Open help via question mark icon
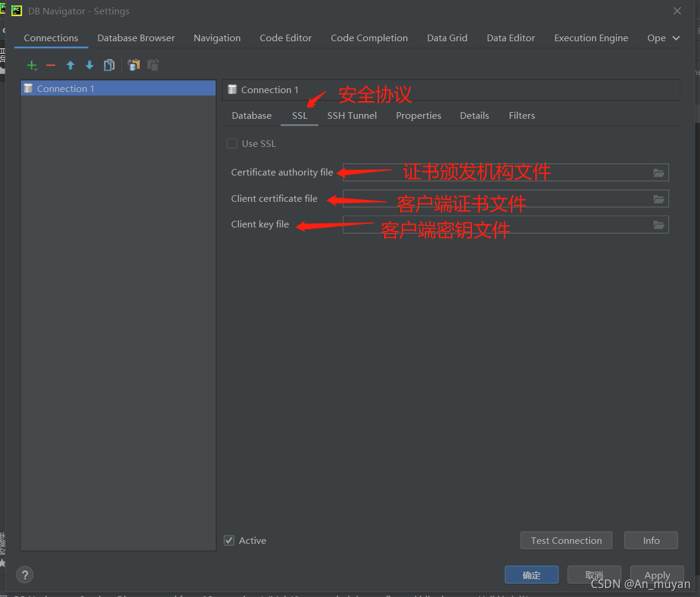Screen dimensions: 700x597 [25, 575]
